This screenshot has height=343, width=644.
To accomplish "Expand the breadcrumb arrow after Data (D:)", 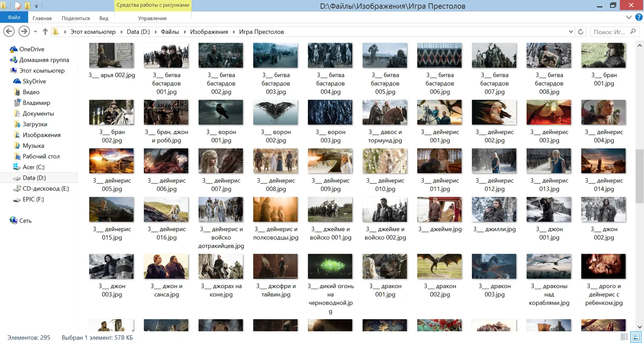I will 155,32.
